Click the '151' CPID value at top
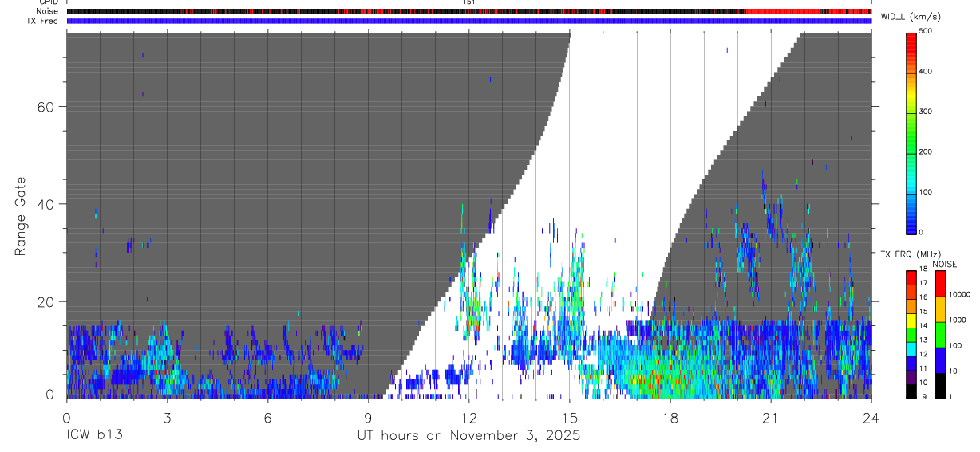The width and height of the screenshot is (980, 452). coord(468,2)
